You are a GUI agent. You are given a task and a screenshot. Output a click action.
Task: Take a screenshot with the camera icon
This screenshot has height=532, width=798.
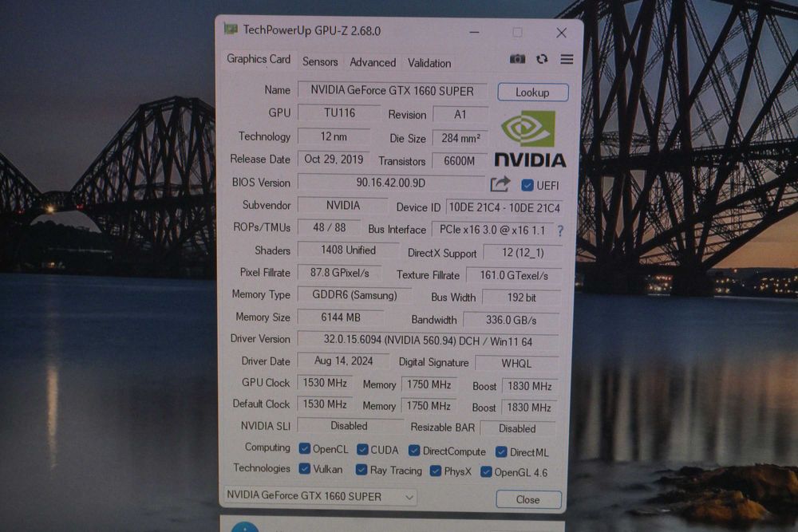tap(517, 59)
